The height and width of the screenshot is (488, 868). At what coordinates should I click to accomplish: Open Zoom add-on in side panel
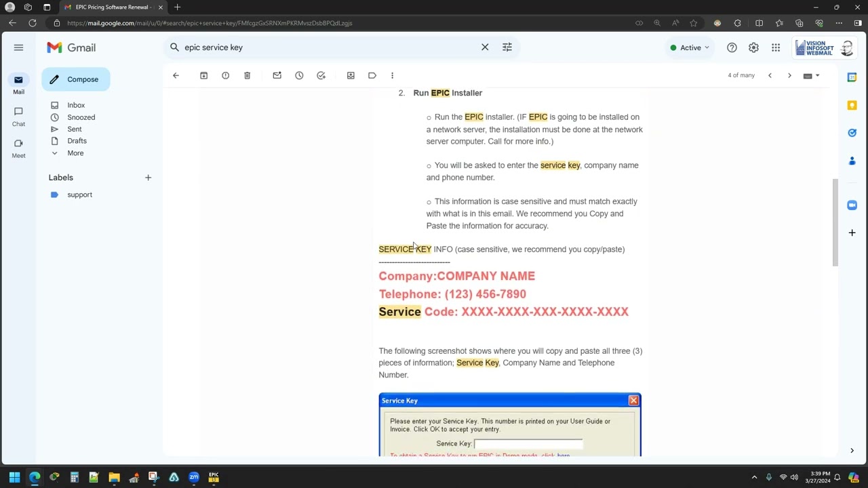(x=852, y=205)
